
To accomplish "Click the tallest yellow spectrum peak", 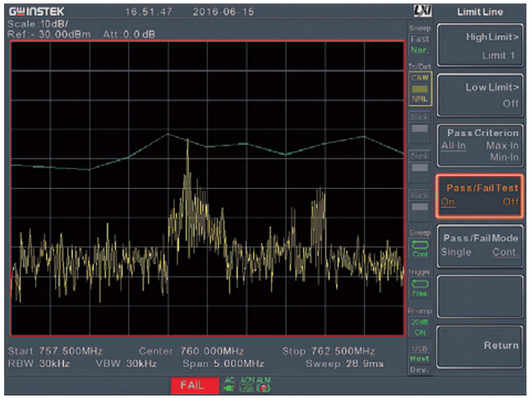I will tap(188, 141).
